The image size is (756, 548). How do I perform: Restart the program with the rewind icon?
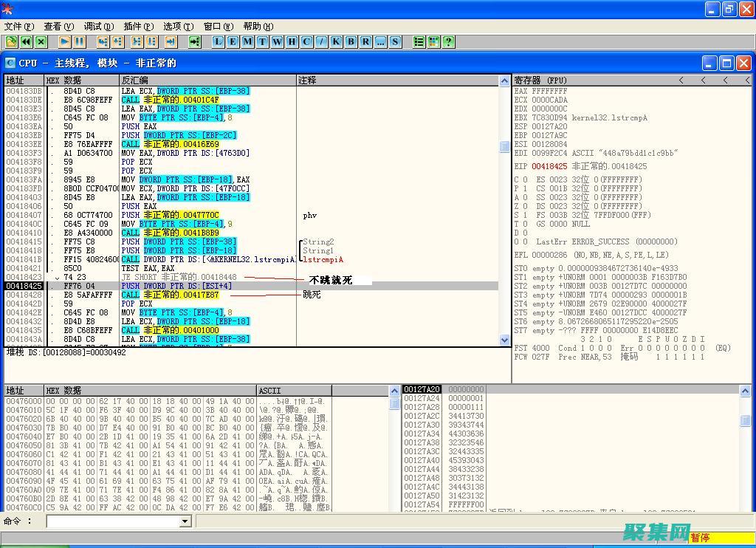[26, 42]
